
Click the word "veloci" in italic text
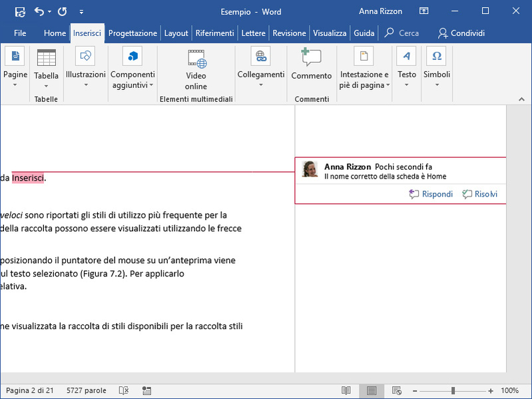click(x=11, y=215)
